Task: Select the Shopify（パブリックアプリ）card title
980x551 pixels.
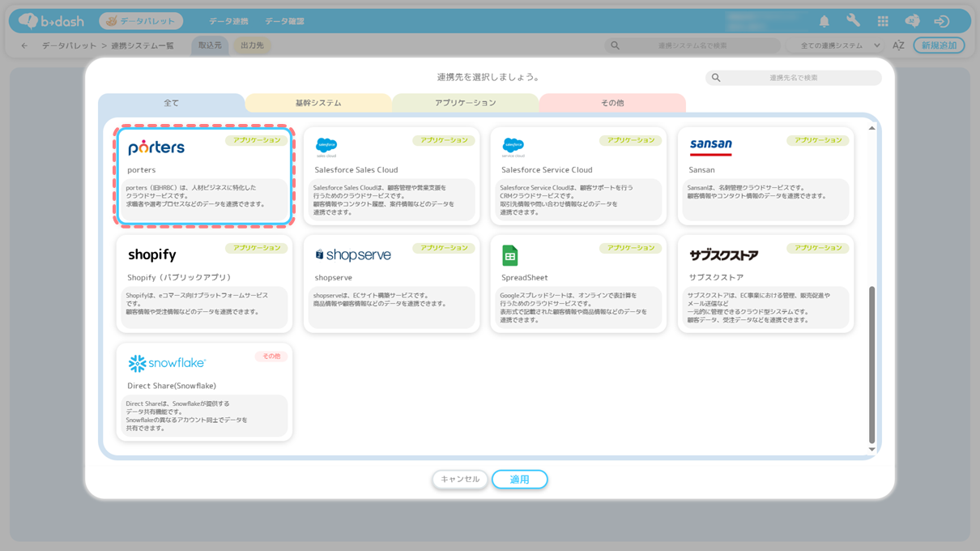Action: 180,277
